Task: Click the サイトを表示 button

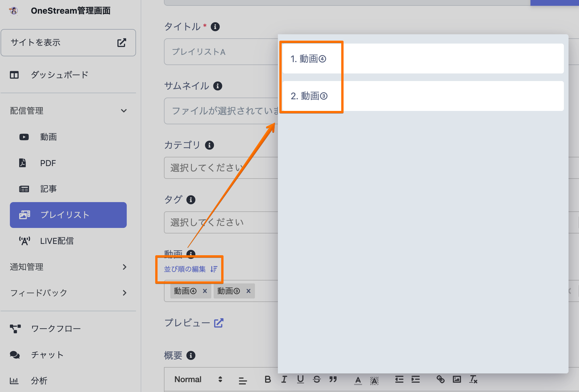Action: click(x=68, y=43)
